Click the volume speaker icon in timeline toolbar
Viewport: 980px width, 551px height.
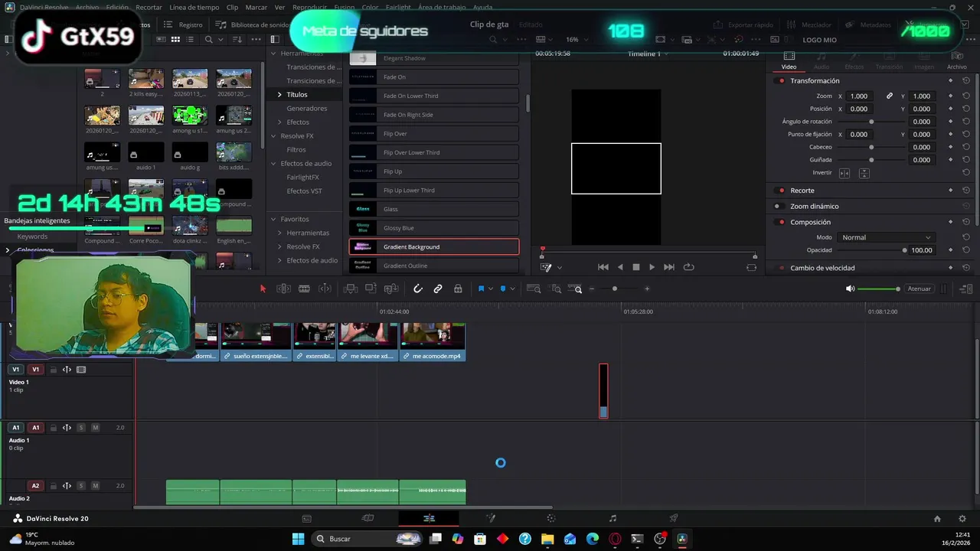click(x=850, y=289)
